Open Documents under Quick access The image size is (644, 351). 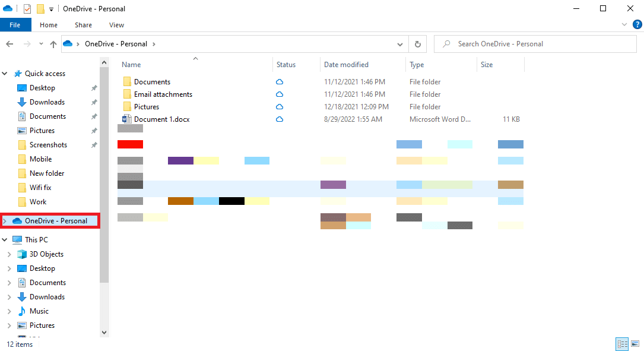tap(47, 116)
